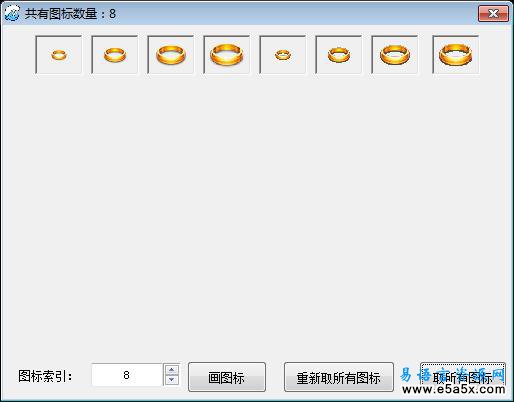This screenshot has width=514, height=402.
Task: Focus the 图标索引 input field showing 8
Action: point(127,375)
